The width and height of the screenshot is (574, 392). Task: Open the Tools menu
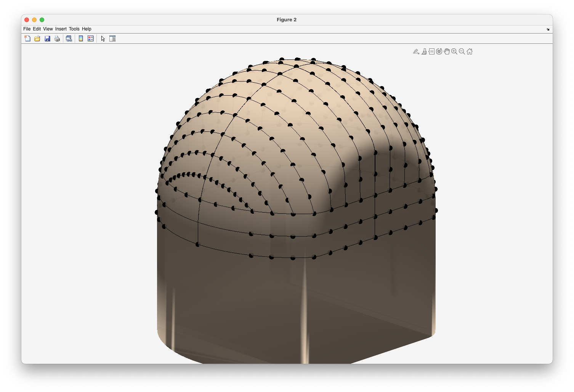74,29
